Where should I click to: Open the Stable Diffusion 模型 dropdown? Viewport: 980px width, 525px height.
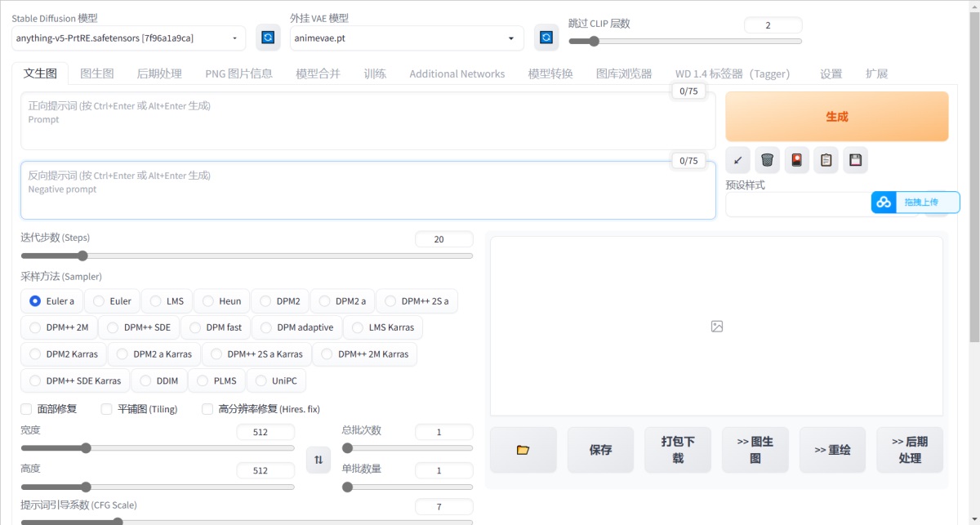pos(128,38)
